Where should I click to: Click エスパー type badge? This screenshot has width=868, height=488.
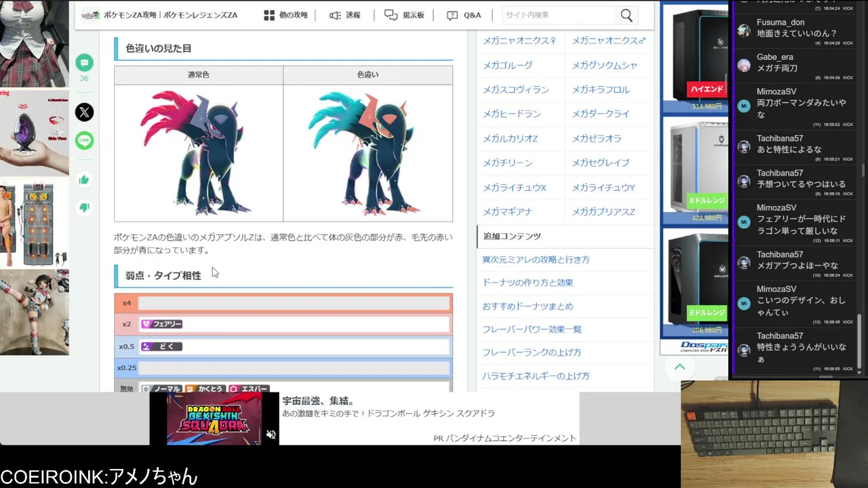coord(250,389)
